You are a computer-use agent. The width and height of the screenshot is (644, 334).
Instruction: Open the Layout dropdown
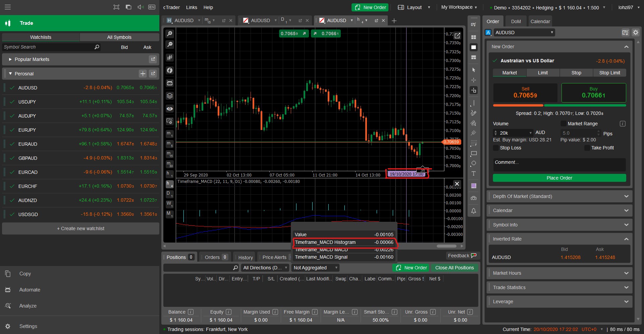414,7
